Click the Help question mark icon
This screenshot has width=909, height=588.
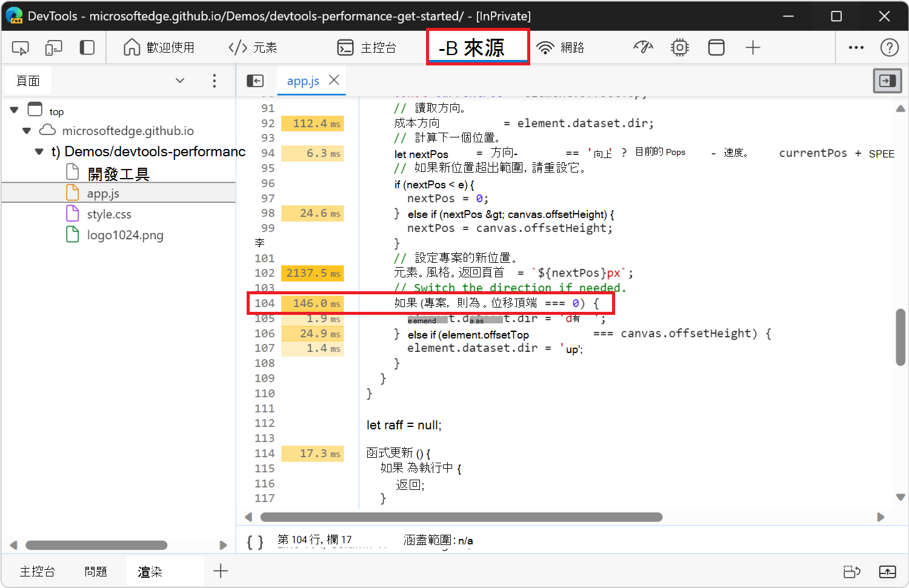(889, 48)
